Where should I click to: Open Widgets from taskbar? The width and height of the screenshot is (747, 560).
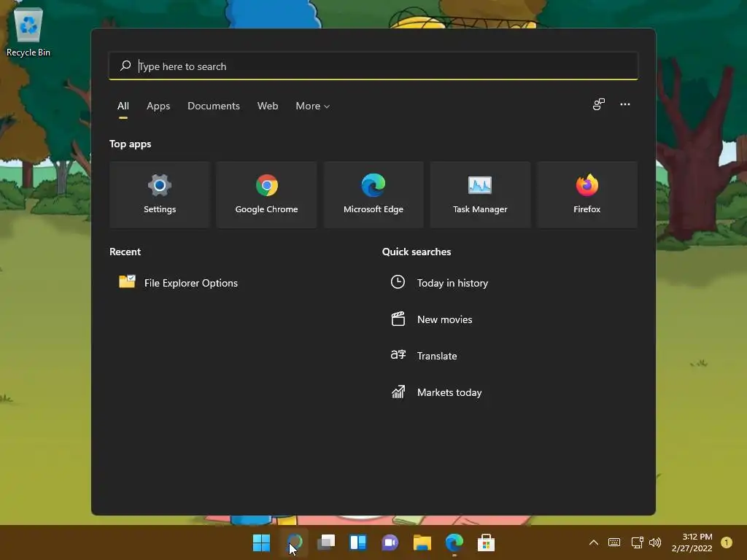[x=357, y=542]
